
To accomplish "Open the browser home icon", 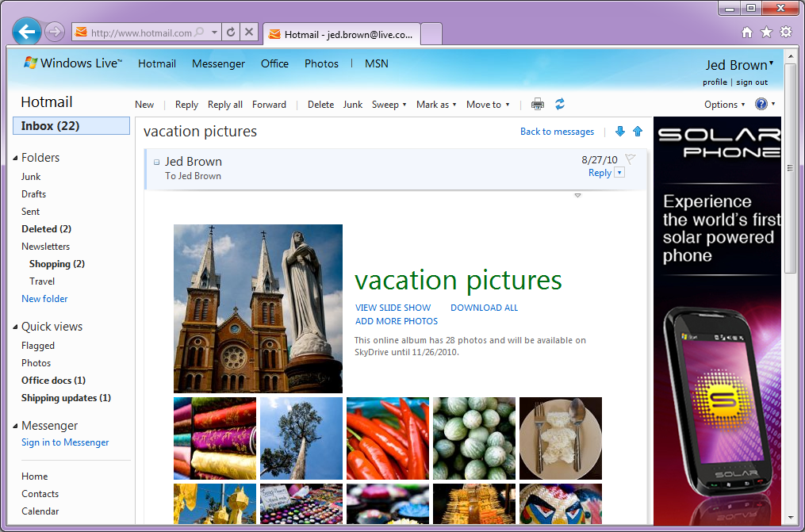I will [747, 33].
